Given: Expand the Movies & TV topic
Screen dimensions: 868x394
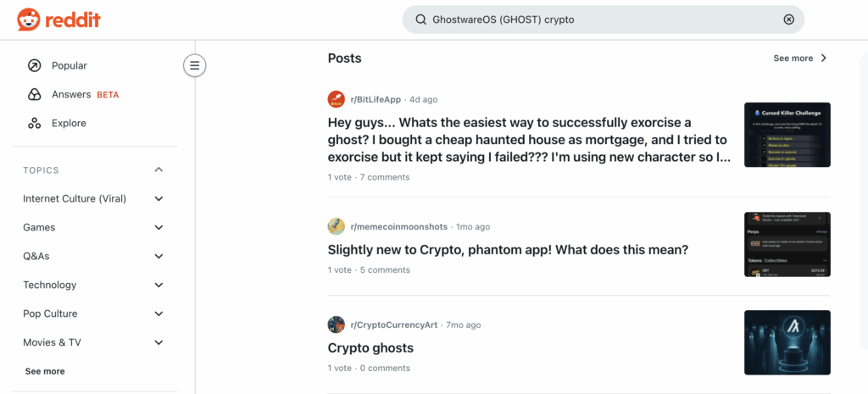Looking at the screenshot, I should click(x=159, y=343).
